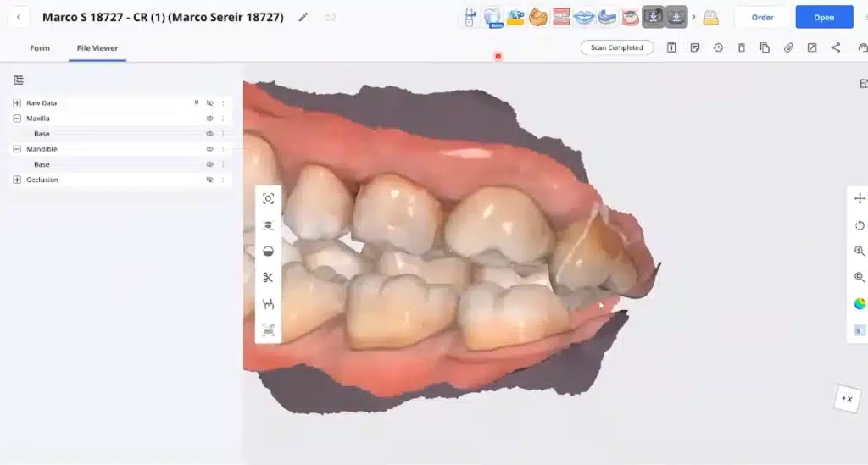The width and height of the screenshot is (868, 465).
Task: Click the tool below focus view icon
Action: click(x=268, y=225)
